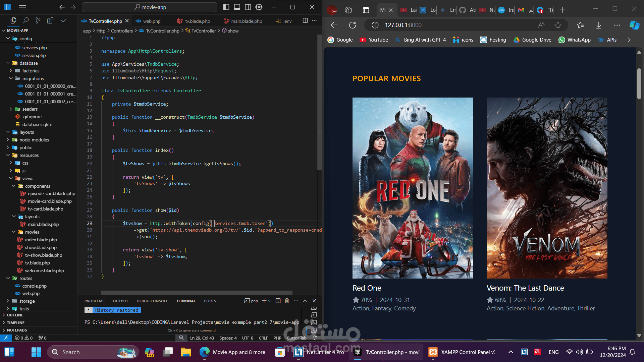The image size is (644, 362).
Task: Open the Source Control view icon
Action: [38, 21]
